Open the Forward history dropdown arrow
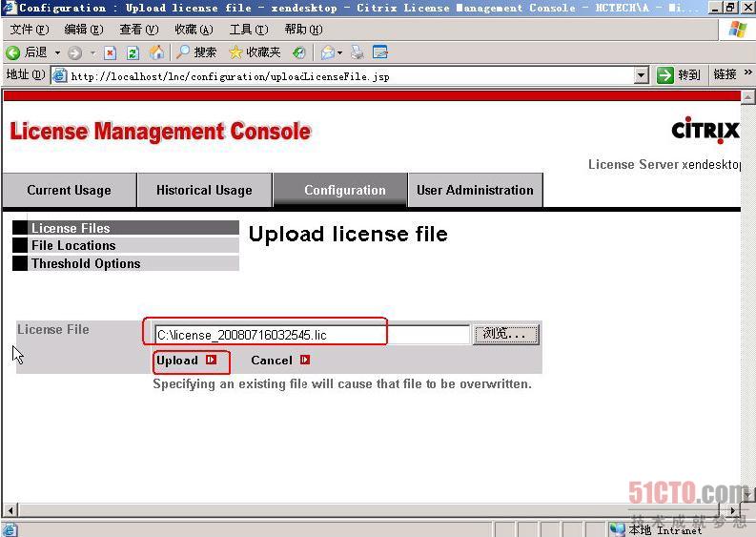The width and height of the screenshot is (756, 537). coord(92,52)
